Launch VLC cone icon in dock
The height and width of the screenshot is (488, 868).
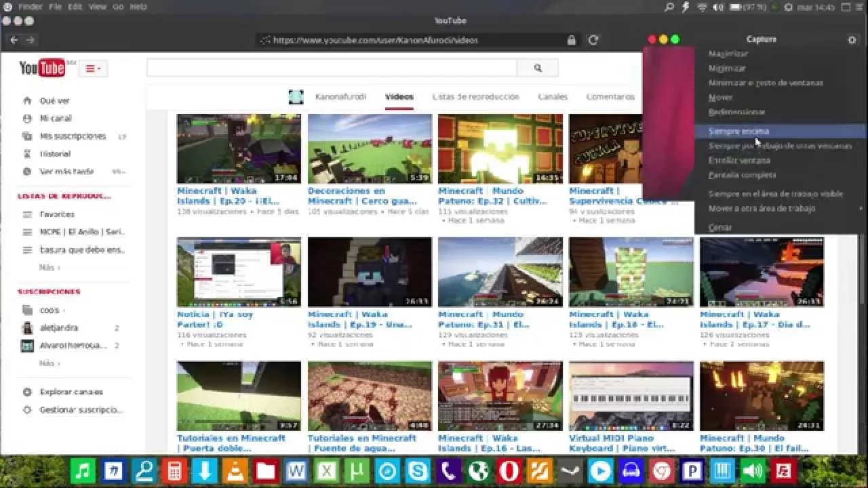click(x=235, y=470)
